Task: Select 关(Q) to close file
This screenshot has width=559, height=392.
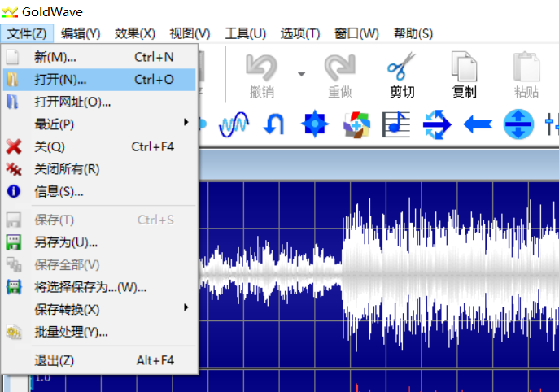Action: pos(99,147)
